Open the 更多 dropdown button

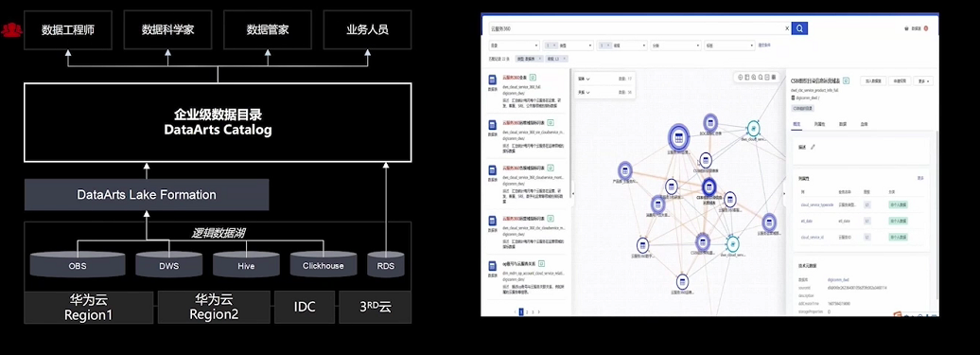pyautogui.click(x=923, y=81)
